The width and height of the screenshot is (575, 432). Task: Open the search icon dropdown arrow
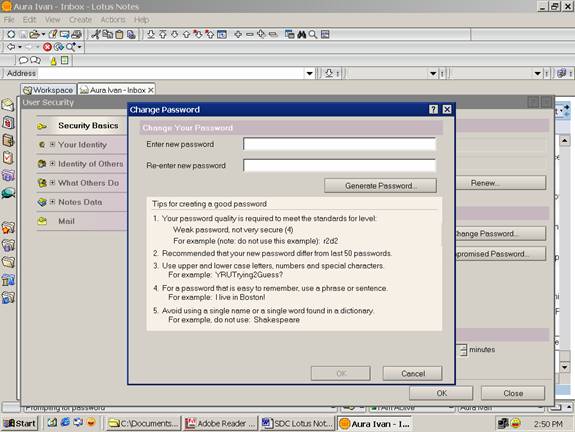coord(79,47)
